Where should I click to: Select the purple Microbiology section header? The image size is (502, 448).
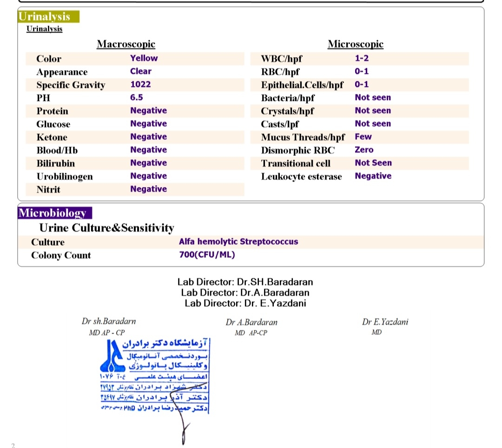coord(54,213)
